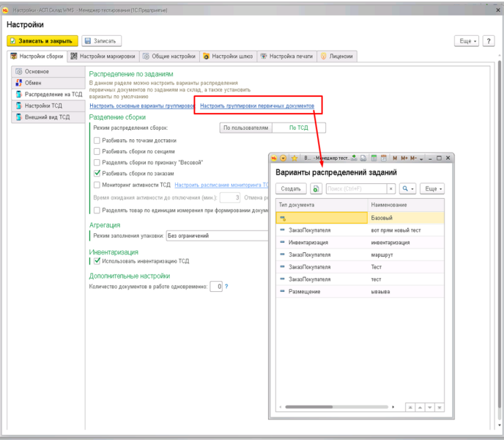Switch to the Настройки шлюза tab

[228, 56]
